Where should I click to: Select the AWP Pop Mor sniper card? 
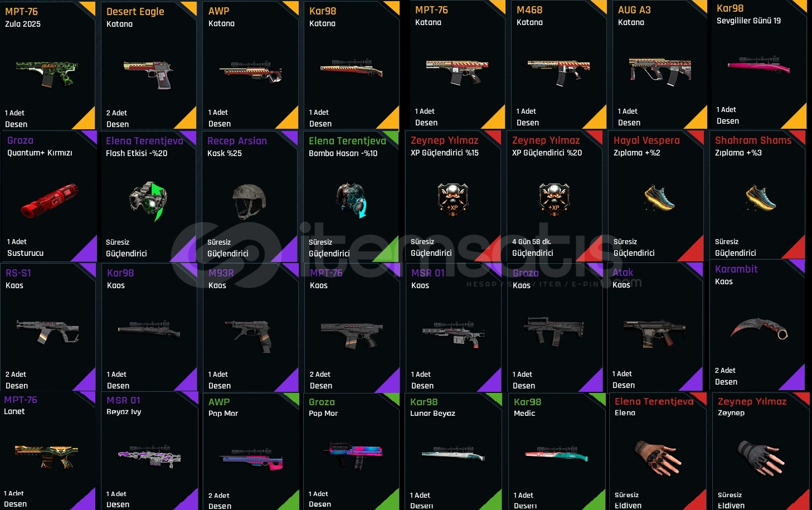[251, 451]
